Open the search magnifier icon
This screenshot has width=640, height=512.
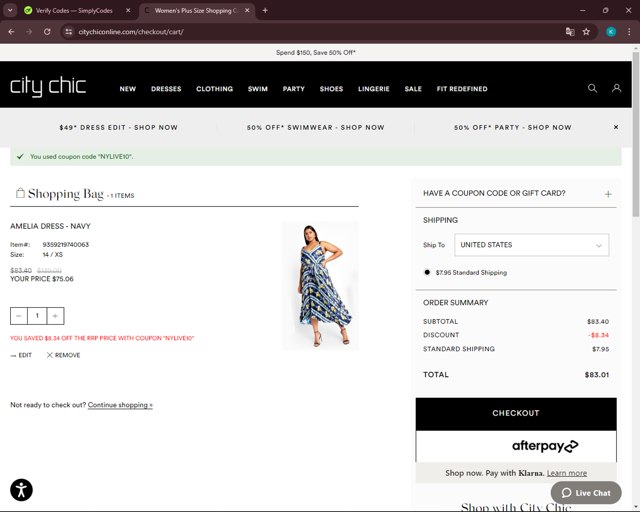coord(592,88)
